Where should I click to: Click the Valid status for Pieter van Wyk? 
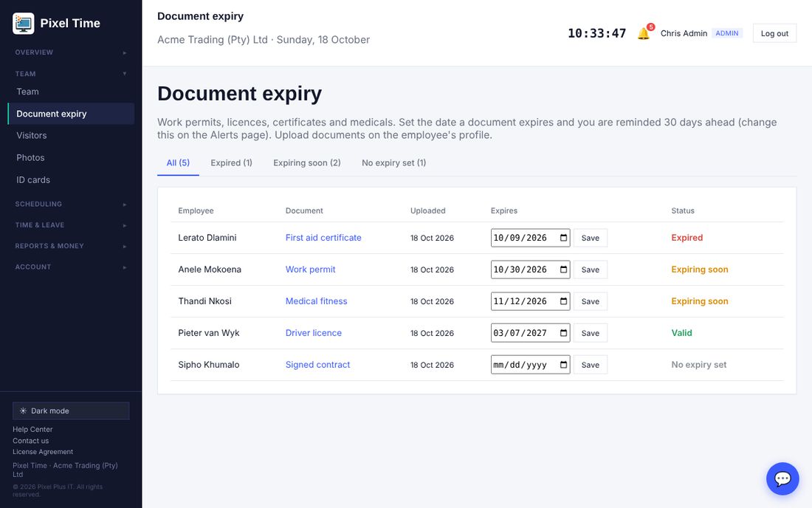pos(681,333)
